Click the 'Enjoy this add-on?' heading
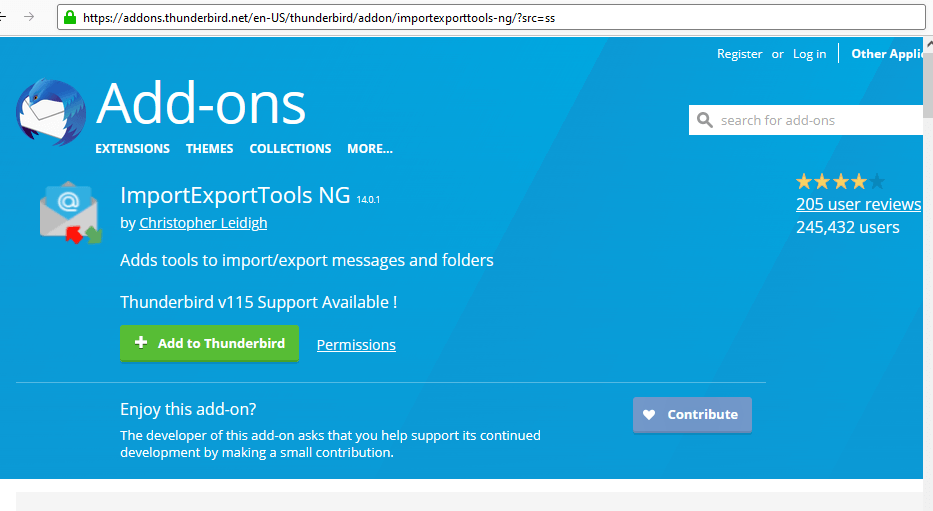Image resolution: width=933 pixels, height=511 pixels. (x=188, y=409)
